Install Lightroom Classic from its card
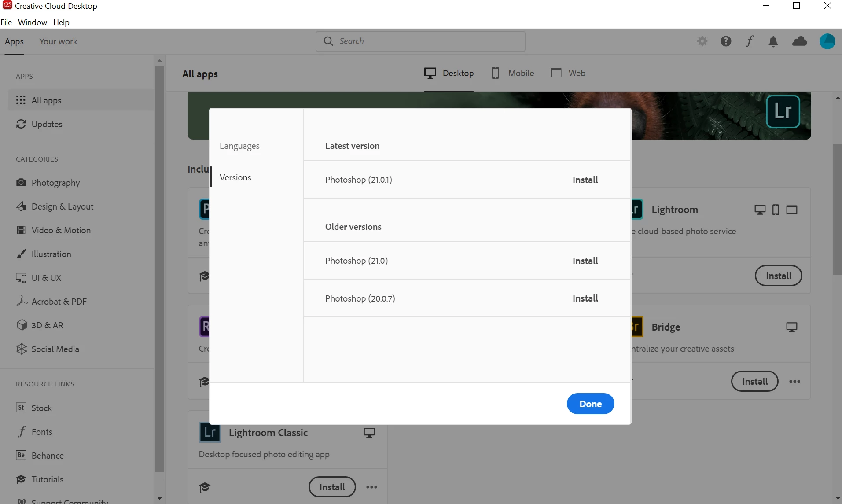 click(332, 487)
